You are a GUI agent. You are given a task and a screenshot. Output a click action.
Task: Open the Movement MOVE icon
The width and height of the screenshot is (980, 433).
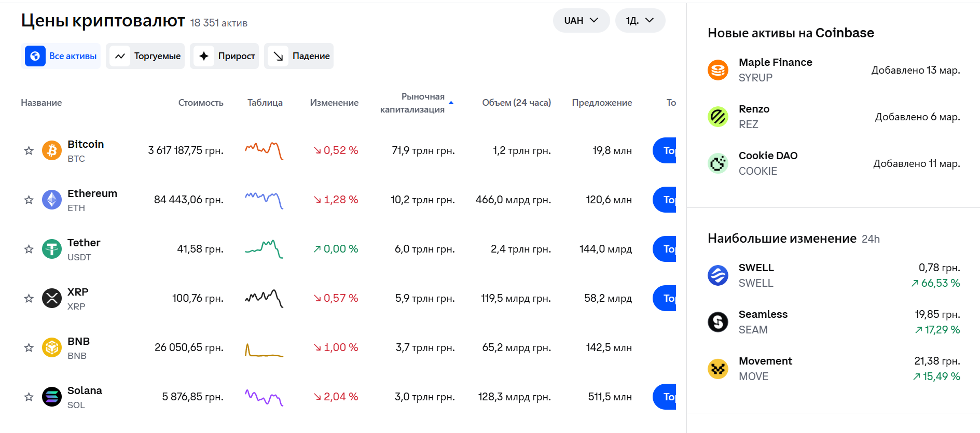coord(718,369)
